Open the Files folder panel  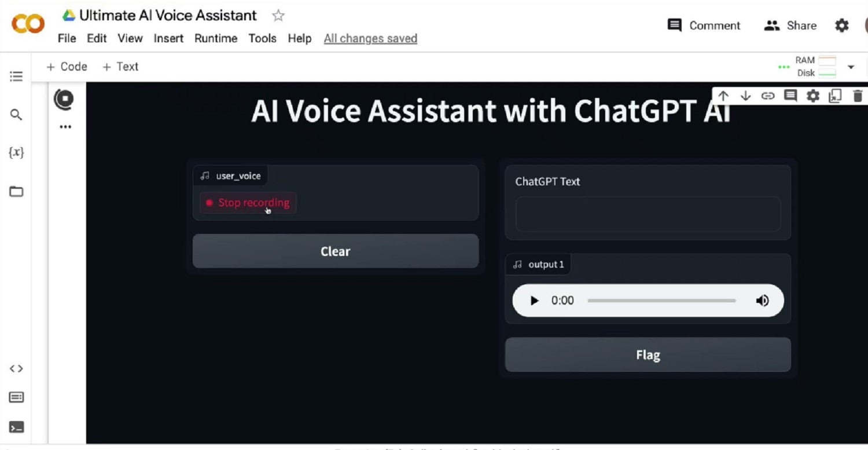click(16, 192)
